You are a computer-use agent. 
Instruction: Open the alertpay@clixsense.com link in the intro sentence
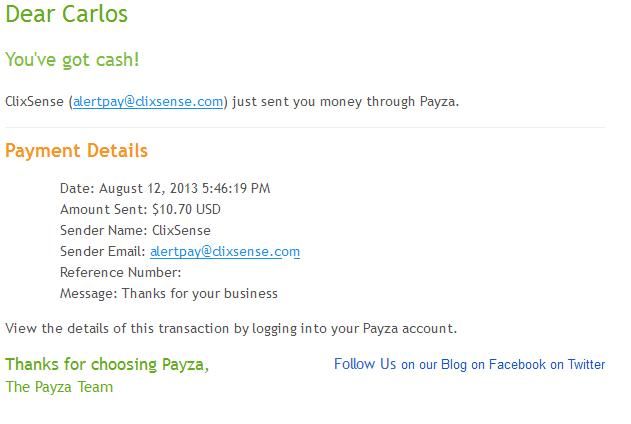click(x=148, y=101)
